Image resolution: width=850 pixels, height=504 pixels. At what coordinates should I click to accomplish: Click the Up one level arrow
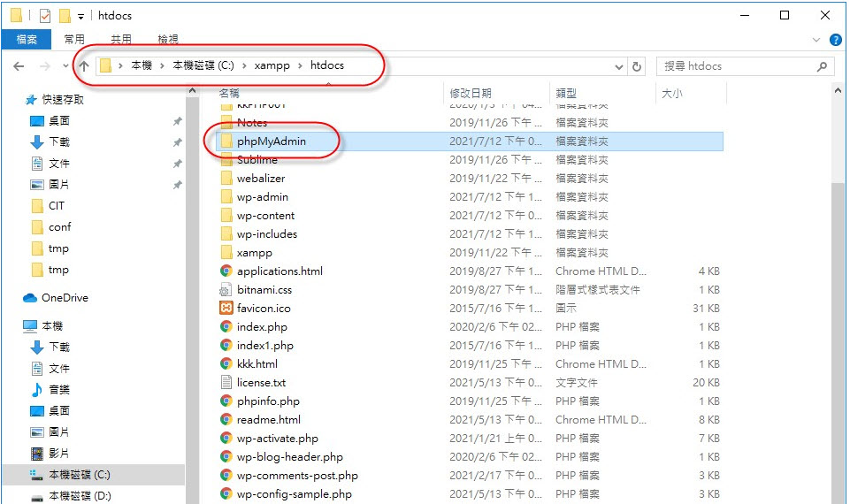click(x=84, y=66)
